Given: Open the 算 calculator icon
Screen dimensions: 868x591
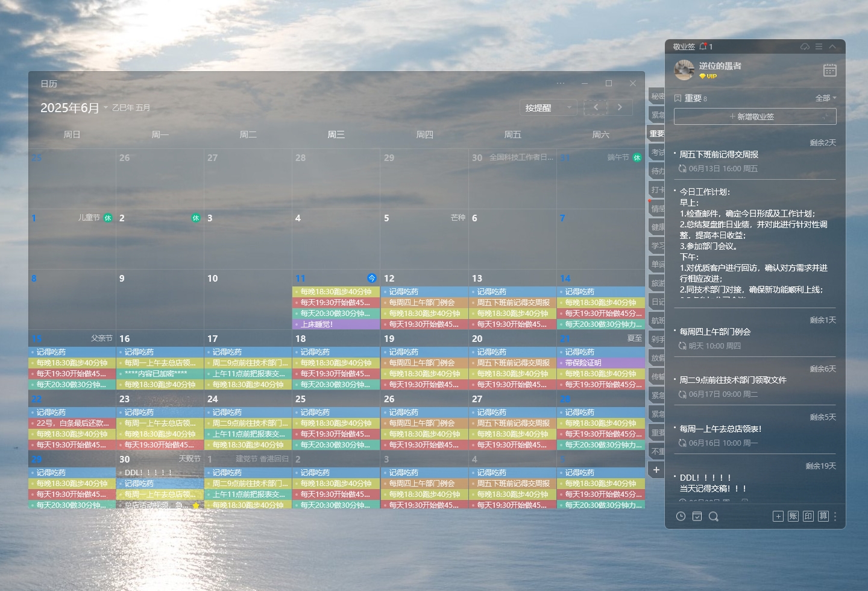Looking at the screenshot, I should tap(823, 516).
